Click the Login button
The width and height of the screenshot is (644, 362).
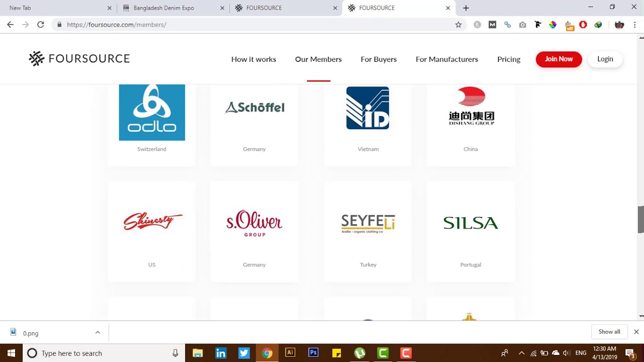(x=605, y=59)
